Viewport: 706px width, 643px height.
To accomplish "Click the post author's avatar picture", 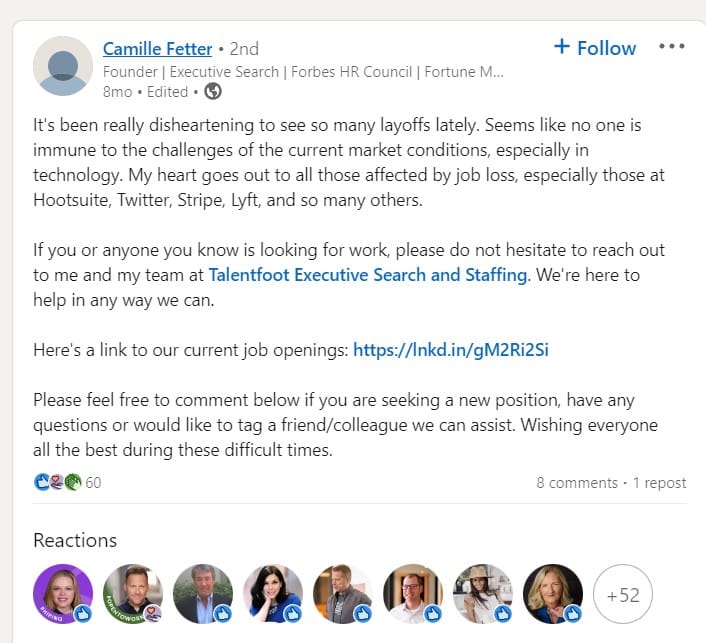I will (63, 67).
